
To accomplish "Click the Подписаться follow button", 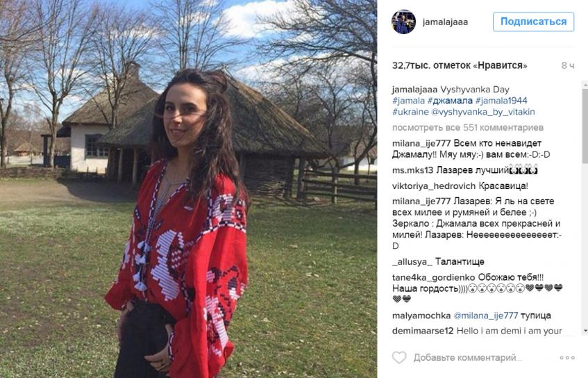I will click(x=533, y=22).
